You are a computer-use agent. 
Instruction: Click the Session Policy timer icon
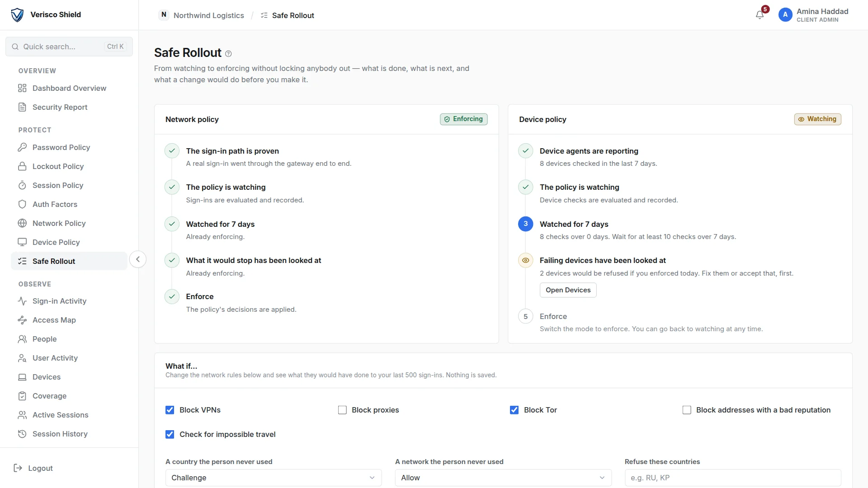22,185
